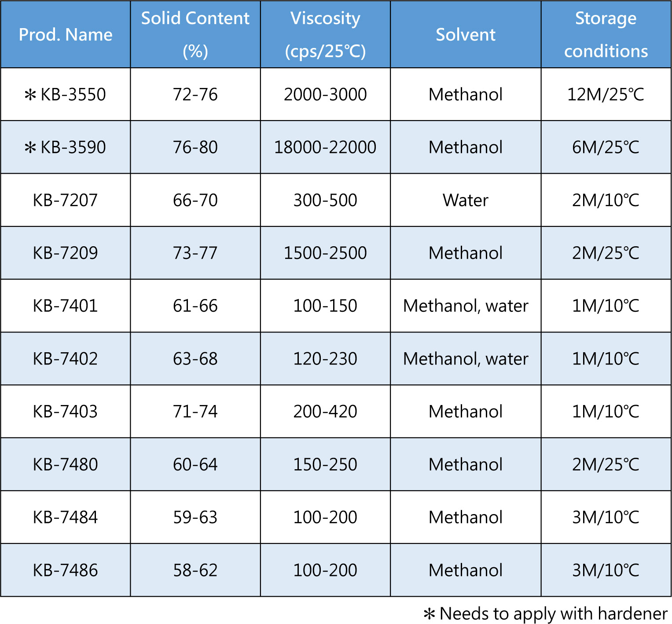Image resolution: width=672 pixels, height=624 pixels.
Task: Select the 200-420 viscosity cell
Action: coord(325,412)
